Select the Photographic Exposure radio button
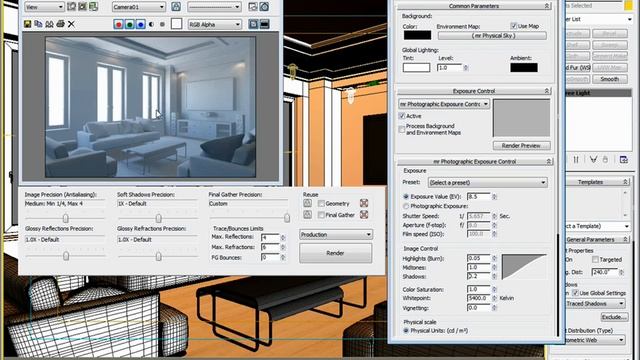Screen dimensions: 640x360 (x=406, y=207)
